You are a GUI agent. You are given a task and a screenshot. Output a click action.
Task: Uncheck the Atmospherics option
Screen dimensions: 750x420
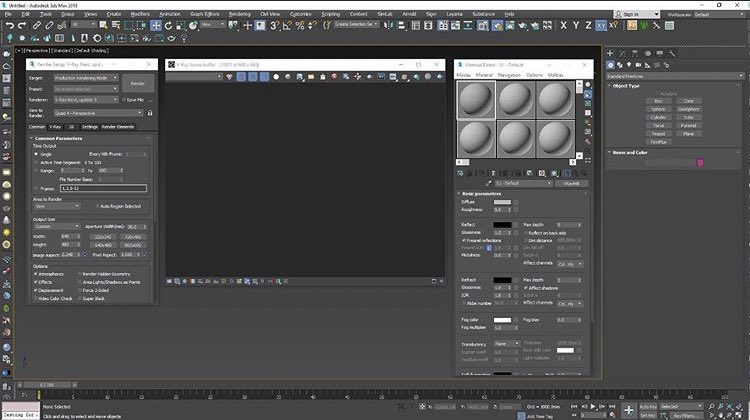tap(35, 274)
